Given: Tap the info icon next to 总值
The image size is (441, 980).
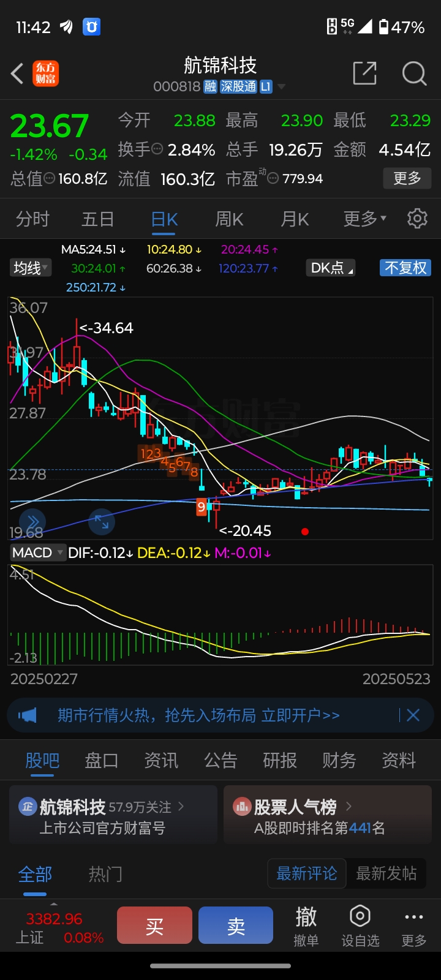Looking at the screenshot, I should [50, 178].
